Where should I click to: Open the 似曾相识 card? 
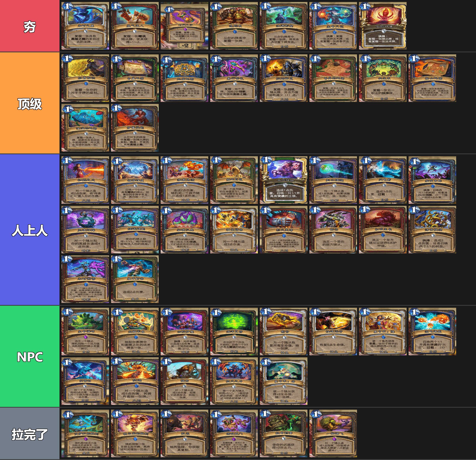click(85, 78)
